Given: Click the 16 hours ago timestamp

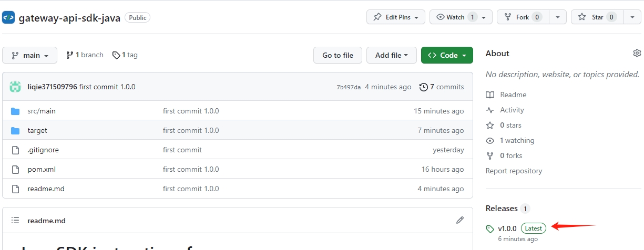Looking at the screenshot, I should (x=443, y=169).
